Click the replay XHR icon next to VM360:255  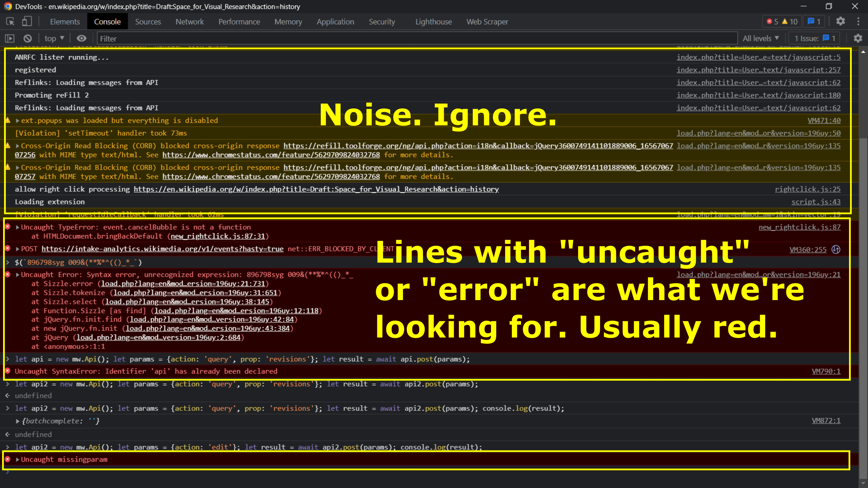click(x=836, y=249)
